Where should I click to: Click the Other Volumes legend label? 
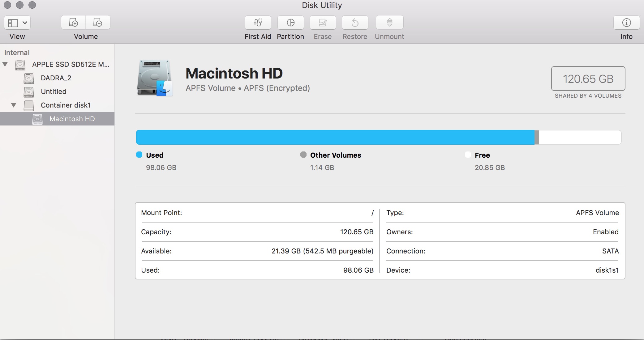click(336, 155)
